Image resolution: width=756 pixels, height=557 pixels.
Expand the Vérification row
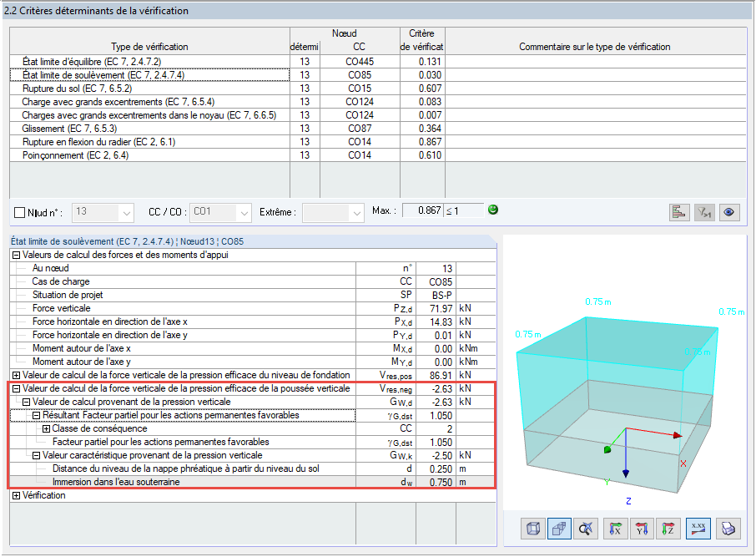click(x=16, y=496)
